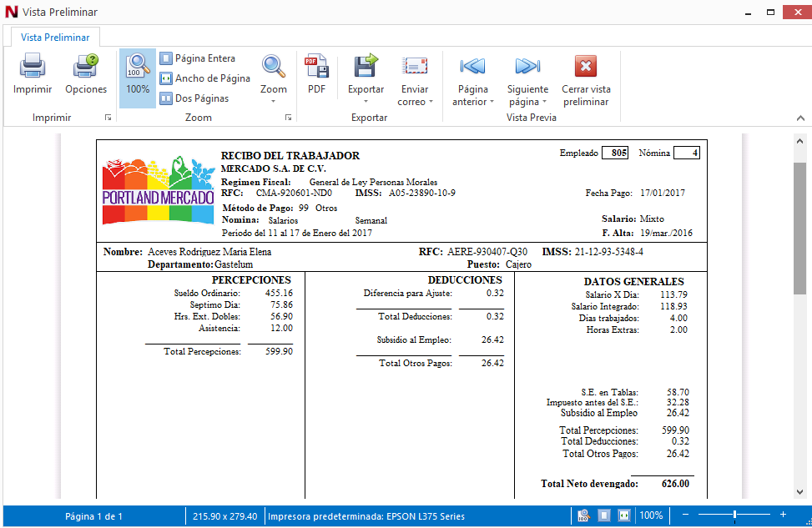Screen dimensions: 812x528
Task: Save the receipt as PDF
Action: click(316, 75)
